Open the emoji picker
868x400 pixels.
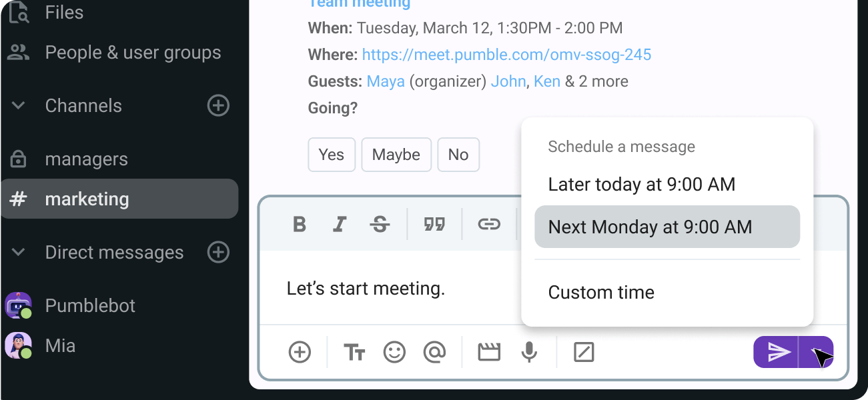point(394,352)
